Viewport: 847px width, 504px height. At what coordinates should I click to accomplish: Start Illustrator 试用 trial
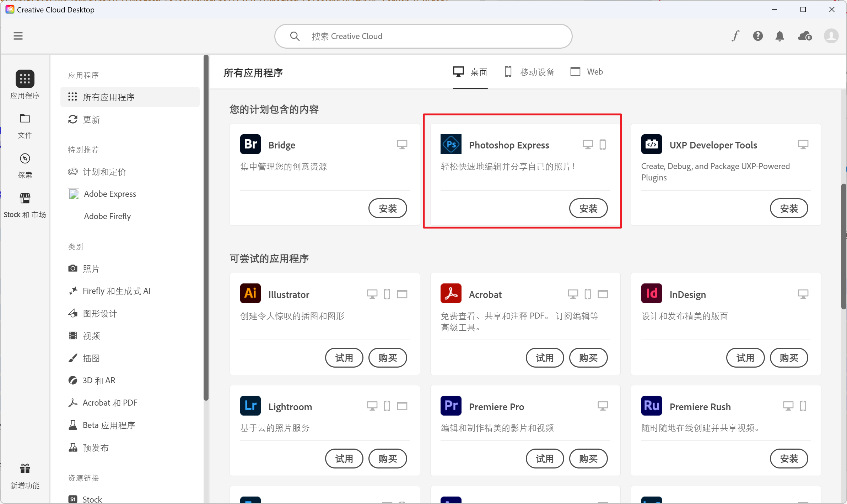(x=344, y=358)
